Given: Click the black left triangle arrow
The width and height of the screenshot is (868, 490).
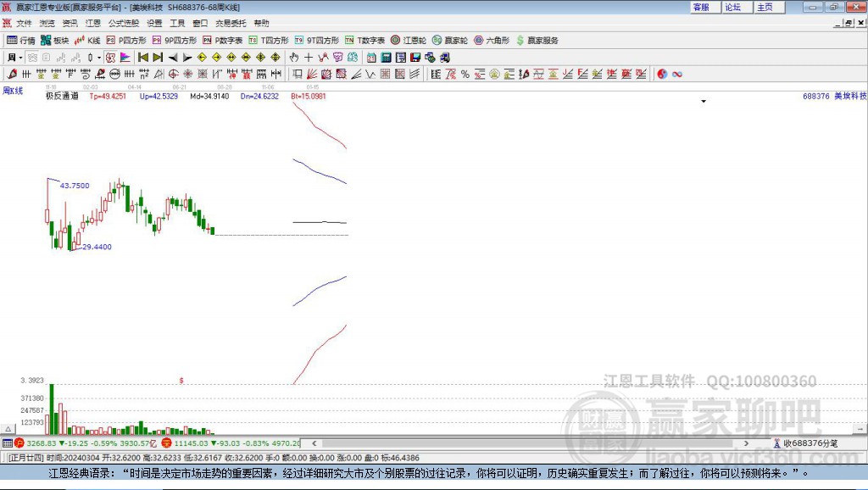Looking at the screenshot, I should 173,58.
